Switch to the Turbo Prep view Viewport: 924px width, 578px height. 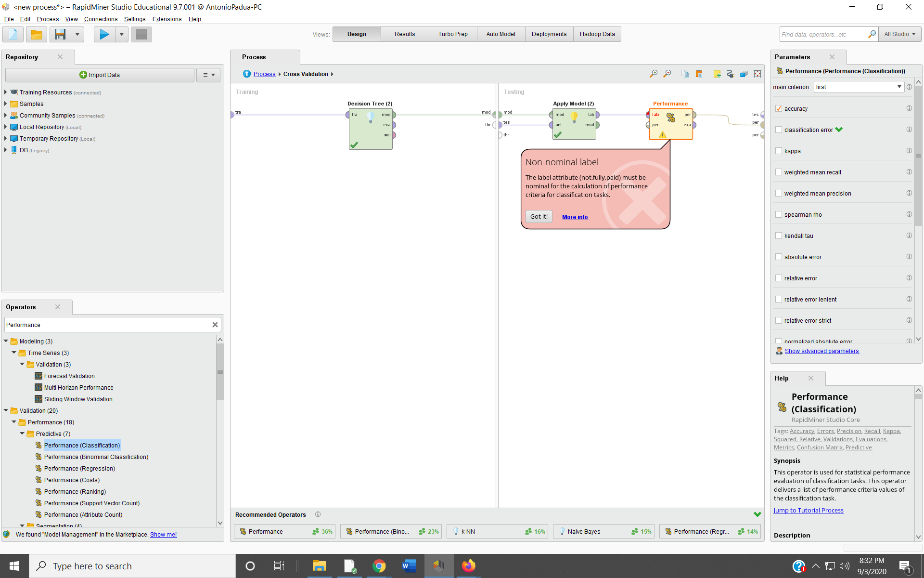point(453,34)
